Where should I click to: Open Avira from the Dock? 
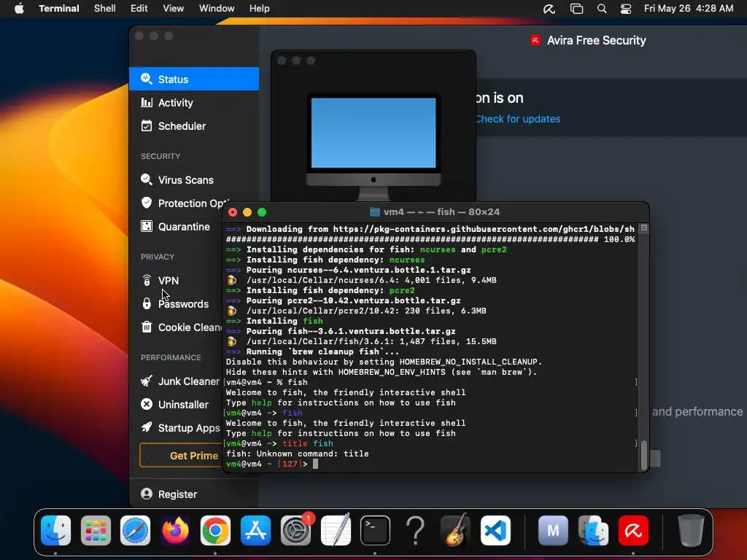633,530
